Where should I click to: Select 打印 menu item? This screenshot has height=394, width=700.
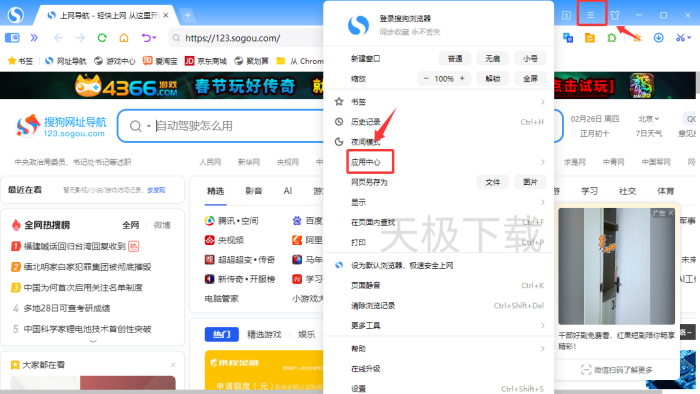pos(438,242)
